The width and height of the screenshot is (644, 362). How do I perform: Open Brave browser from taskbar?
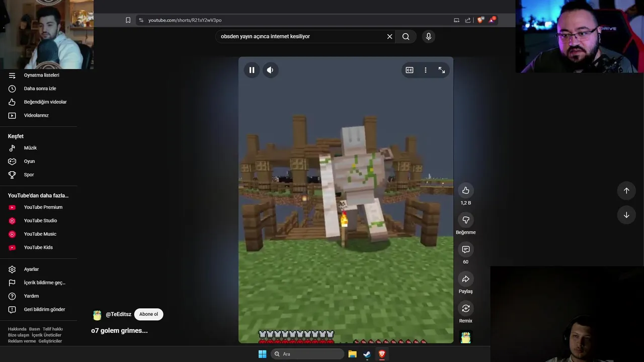382,354
